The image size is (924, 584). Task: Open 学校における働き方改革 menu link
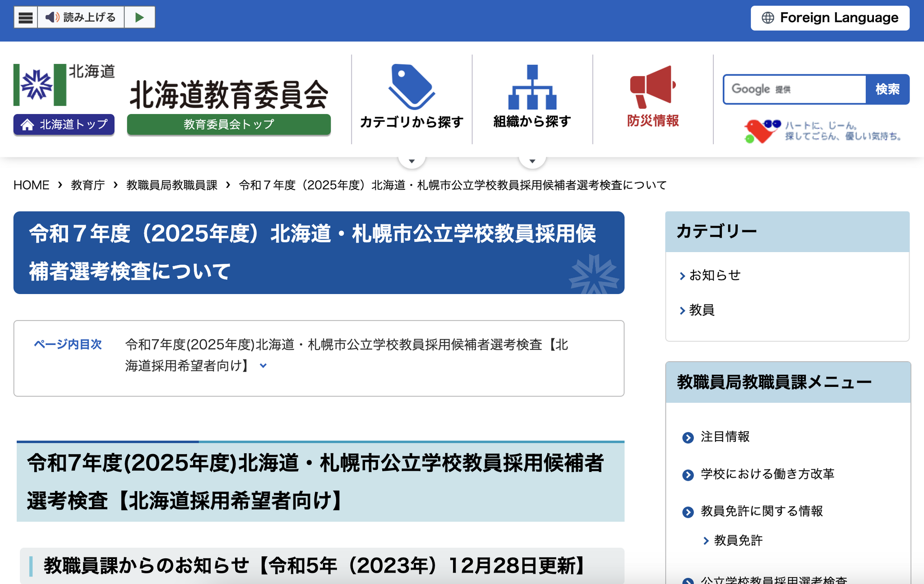click(767, 474)
